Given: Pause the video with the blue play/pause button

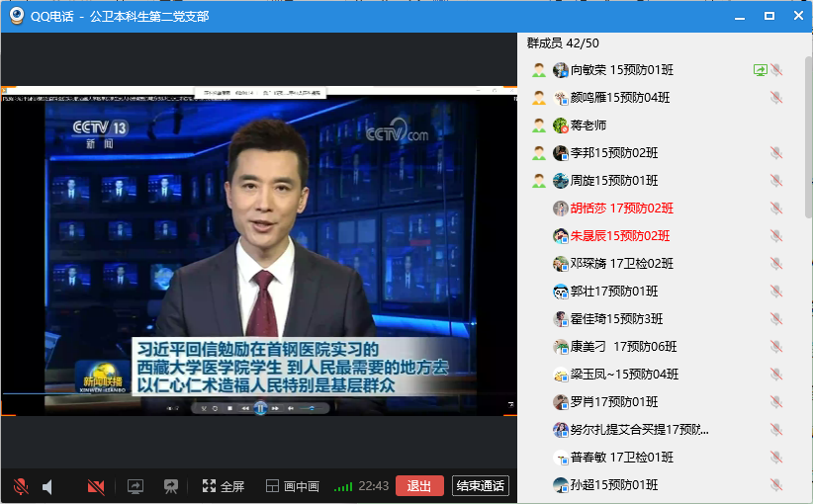Looking at the screenshot, I should (x=259, y=407).
